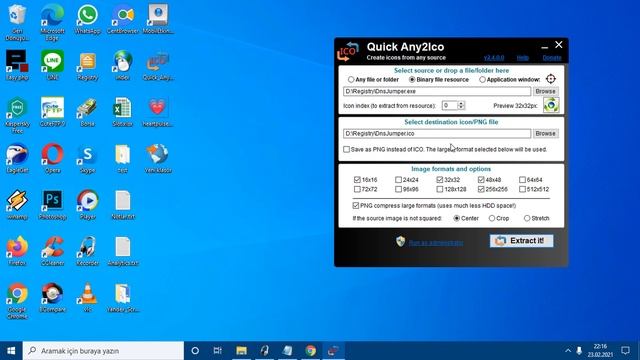Select the Photoshop desktop shortcut
This screenshot has width=640, height=360.
tap(52, 205)
